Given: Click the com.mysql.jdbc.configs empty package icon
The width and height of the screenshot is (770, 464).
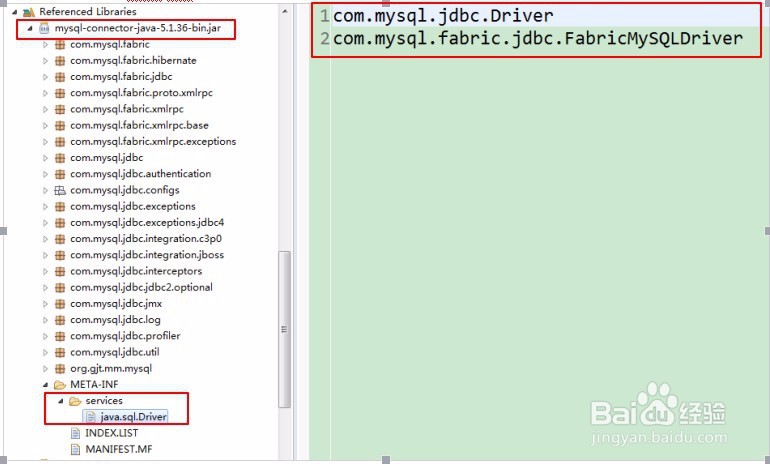Looking at the screenshot, I should 60,191.
